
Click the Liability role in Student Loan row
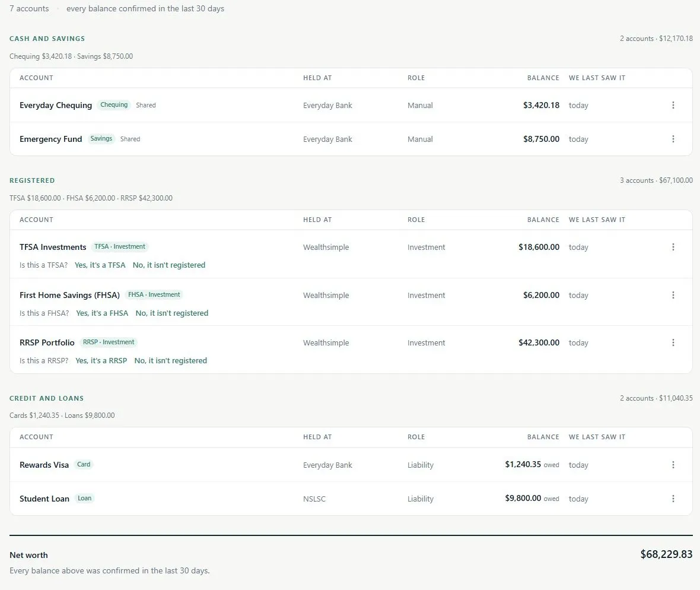coord(420,499)
